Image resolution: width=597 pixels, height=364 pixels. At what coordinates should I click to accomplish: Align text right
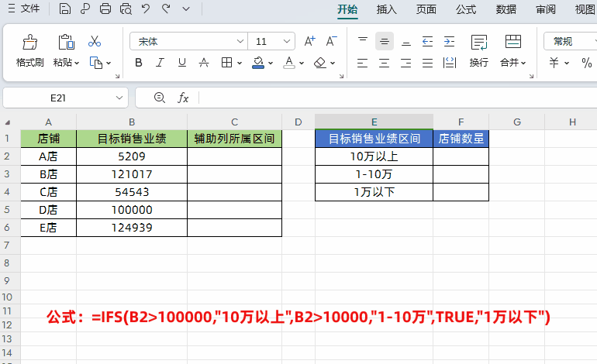405,63
